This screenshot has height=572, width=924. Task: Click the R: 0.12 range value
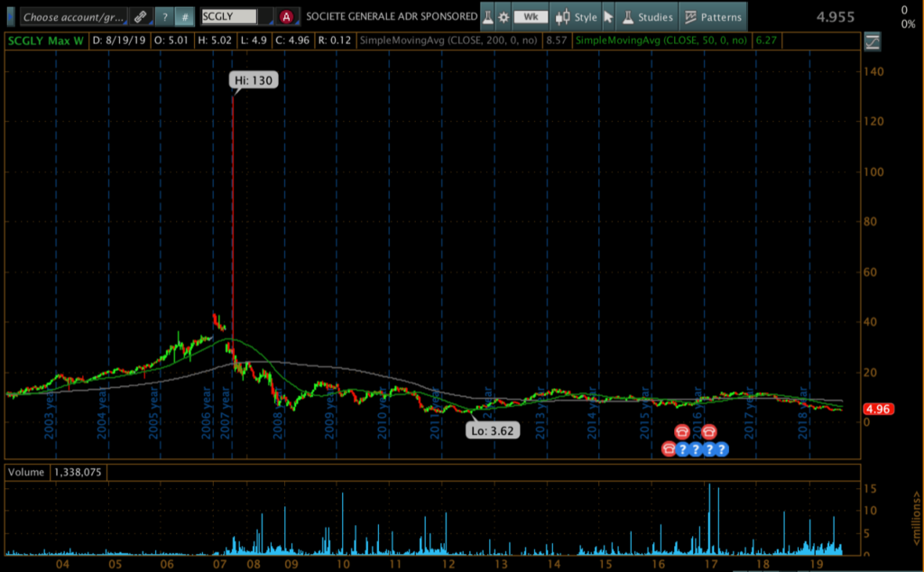[x=334, y=41]
